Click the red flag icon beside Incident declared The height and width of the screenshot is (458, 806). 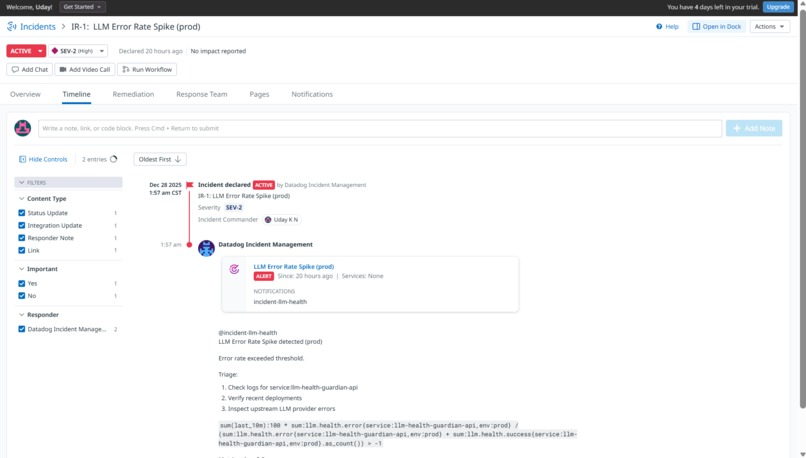click(190, 185)
